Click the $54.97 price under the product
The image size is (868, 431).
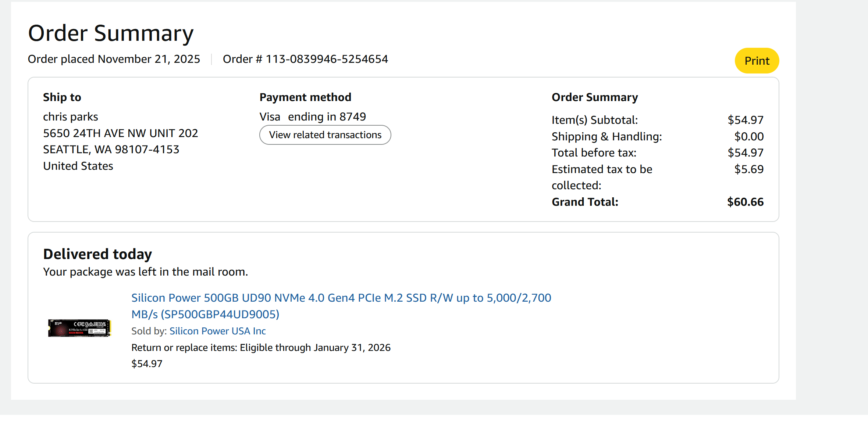[147, 364]
